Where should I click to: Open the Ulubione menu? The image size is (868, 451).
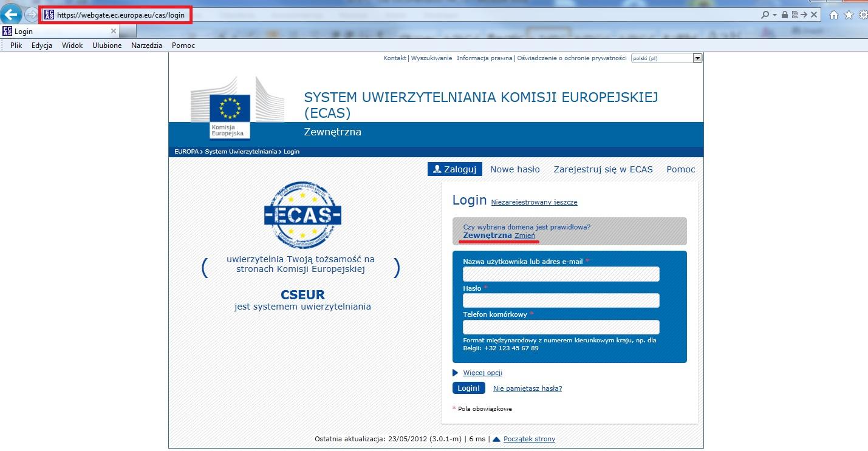point(107,46)
